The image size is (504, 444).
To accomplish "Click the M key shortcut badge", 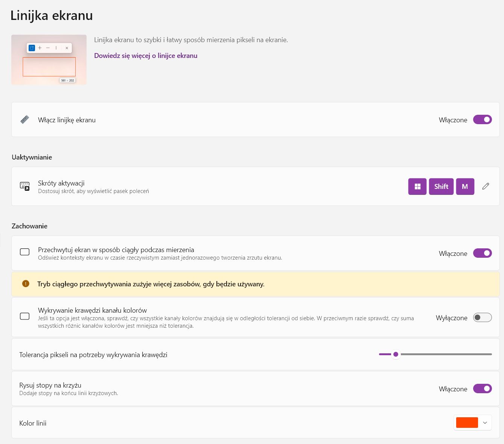I will click(465, 186).
